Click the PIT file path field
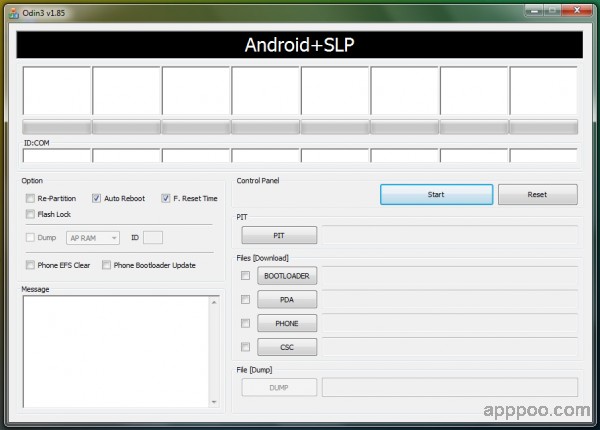 pyautogui.click(x=450, y=235)
